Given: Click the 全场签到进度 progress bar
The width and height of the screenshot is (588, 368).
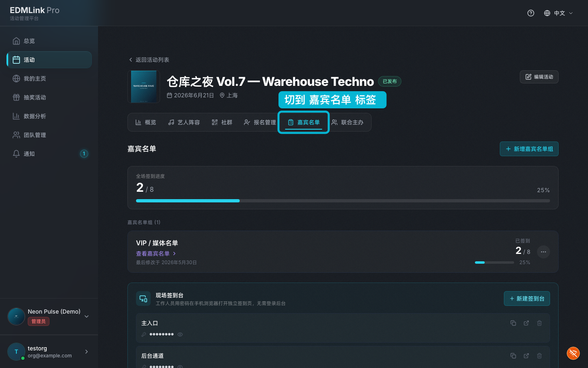Looking at the screenshot, I should [343, 201].
